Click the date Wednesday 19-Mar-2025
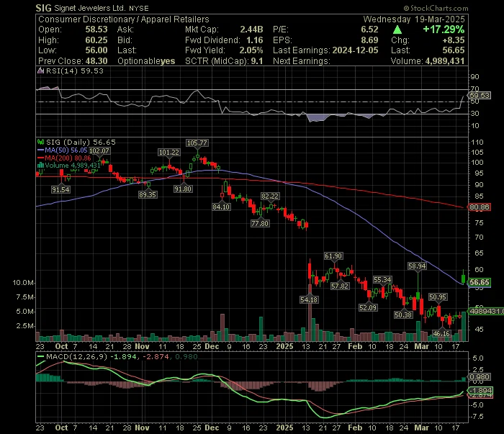 tap(414, 19)
